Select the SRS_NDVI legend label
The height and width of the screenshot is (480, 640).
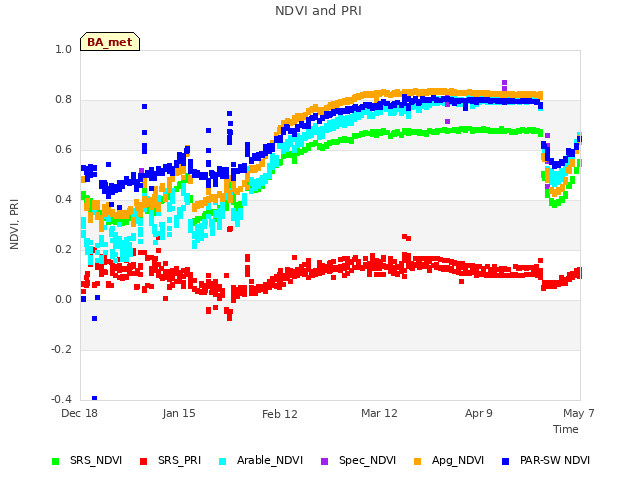tap(96, 460)
